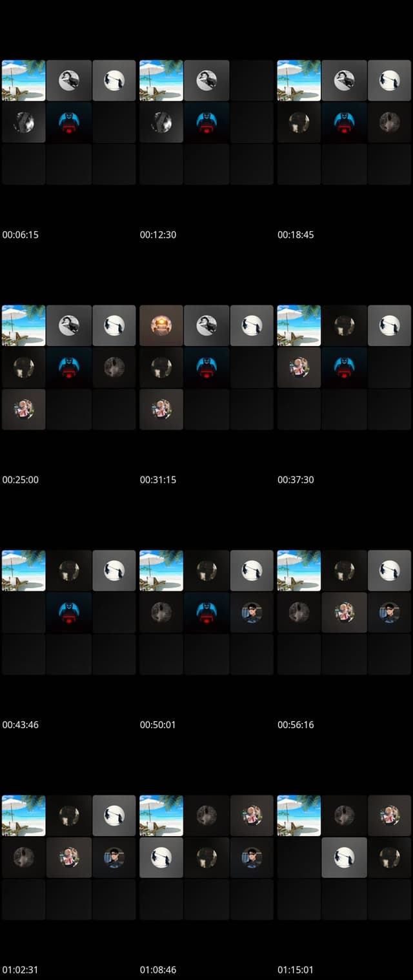Select the bird avatar in the 01:08:46 frame
The height and width of the screenshot is (980, 413).
click(161, 857)
